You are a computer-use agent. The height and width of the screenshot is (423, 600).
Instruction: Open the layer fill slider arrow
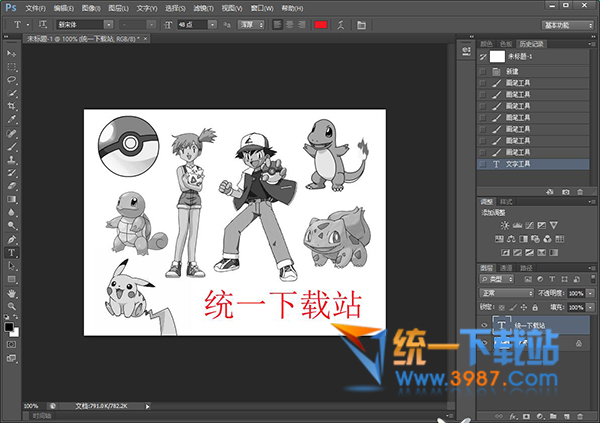(x=591, y=307)
